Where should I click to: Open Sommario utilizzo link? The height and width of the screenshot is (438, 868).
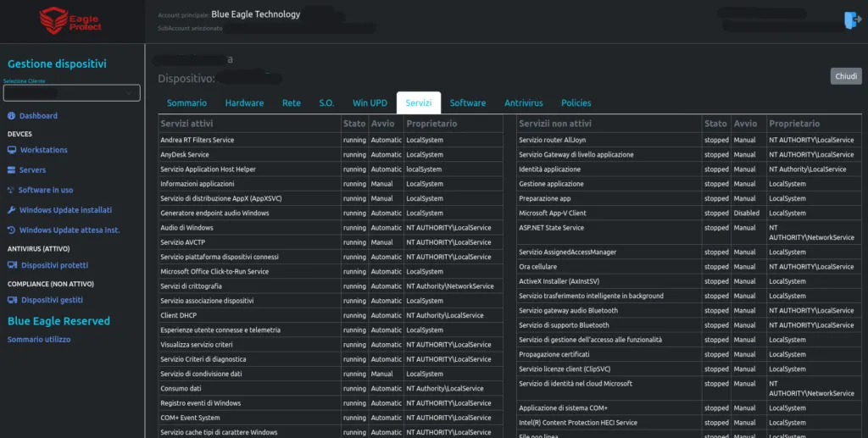tap(39, 340)
